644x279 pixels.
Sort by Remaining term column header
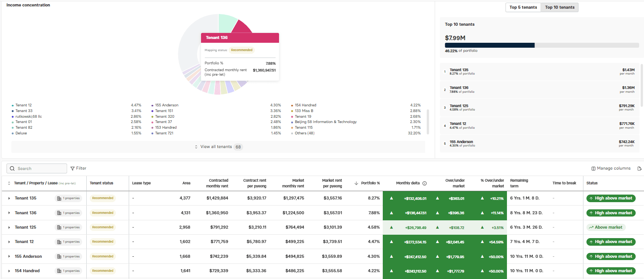pyautogui.click(x=519, y=183)
